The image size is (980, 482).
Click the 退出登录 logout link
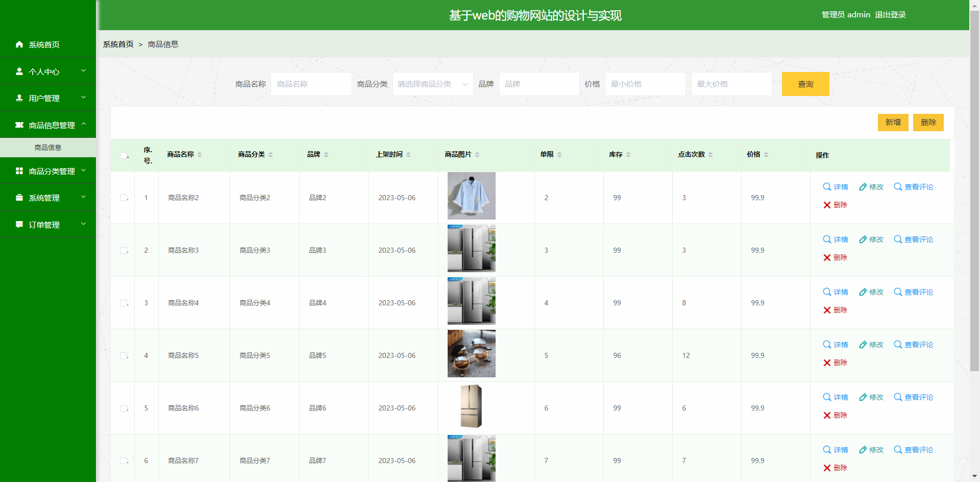point(890,15)
